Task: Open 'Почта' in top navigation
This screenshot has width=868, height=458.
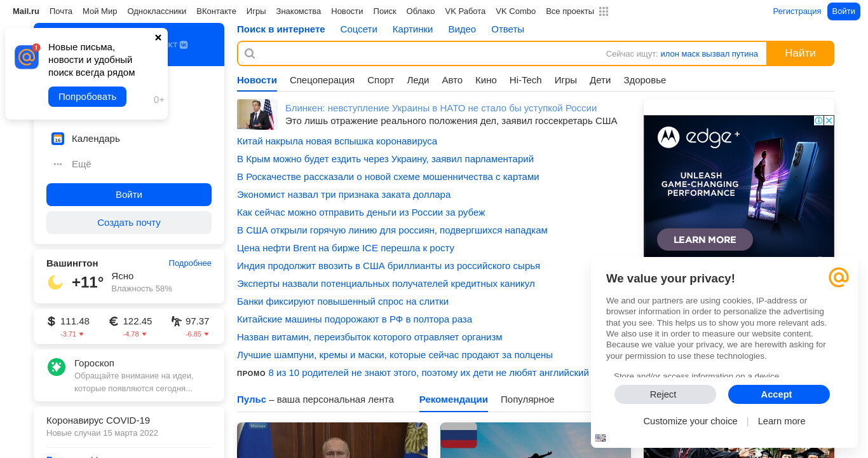Action: 61,11
